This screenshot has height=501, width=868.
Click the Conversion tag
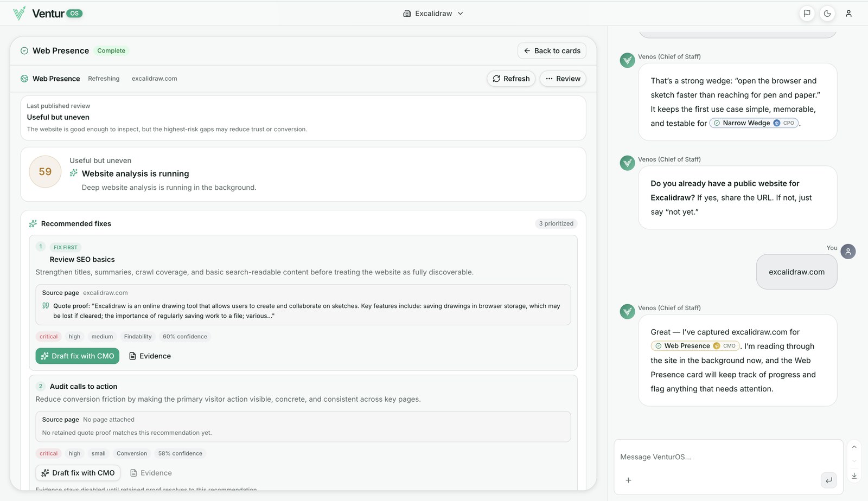tap(132, 454)
